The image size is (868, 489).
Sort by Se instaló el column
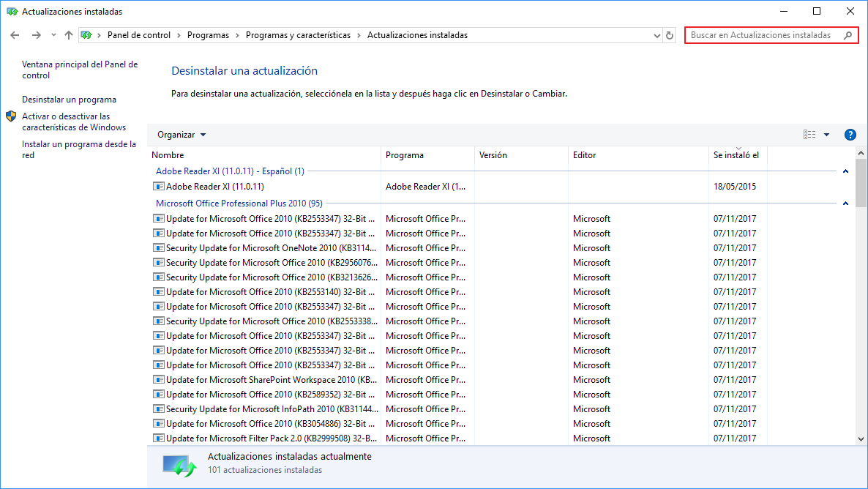738,155
